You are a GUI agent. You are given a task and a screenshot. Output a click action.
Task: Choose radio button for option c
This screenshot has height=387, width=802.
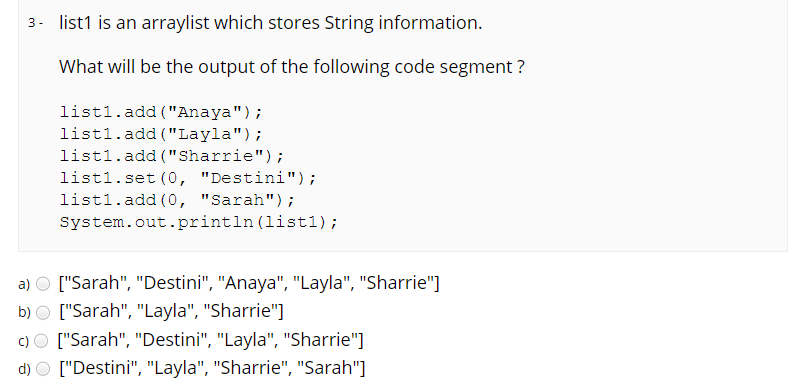coord(41,340)
